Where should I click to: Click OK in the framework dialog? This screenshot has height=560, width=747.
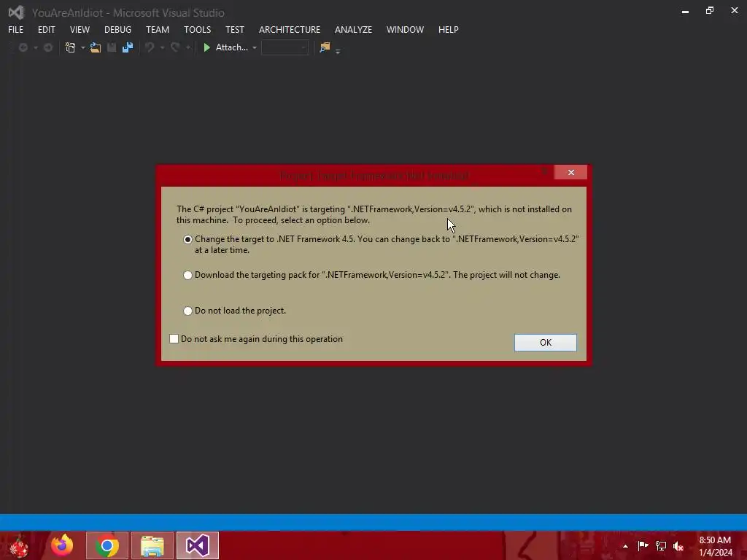point(546,343)
